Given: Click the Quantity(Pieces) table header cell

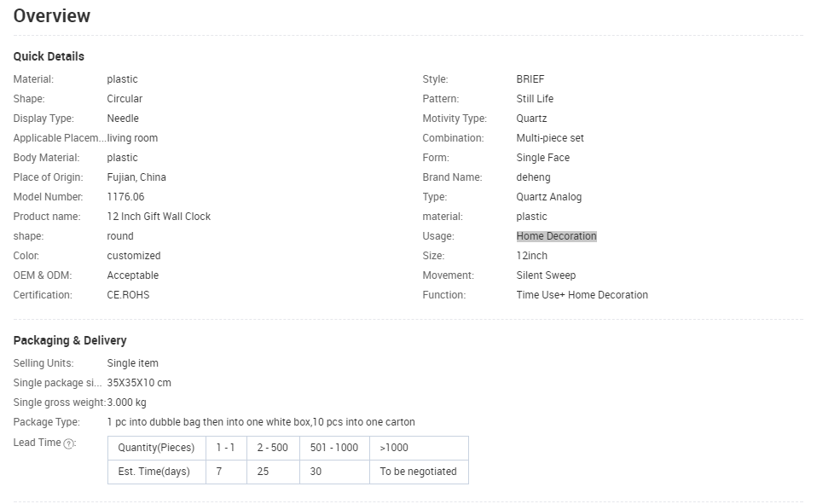Looking at the screenshot, I should pos(156,448).
